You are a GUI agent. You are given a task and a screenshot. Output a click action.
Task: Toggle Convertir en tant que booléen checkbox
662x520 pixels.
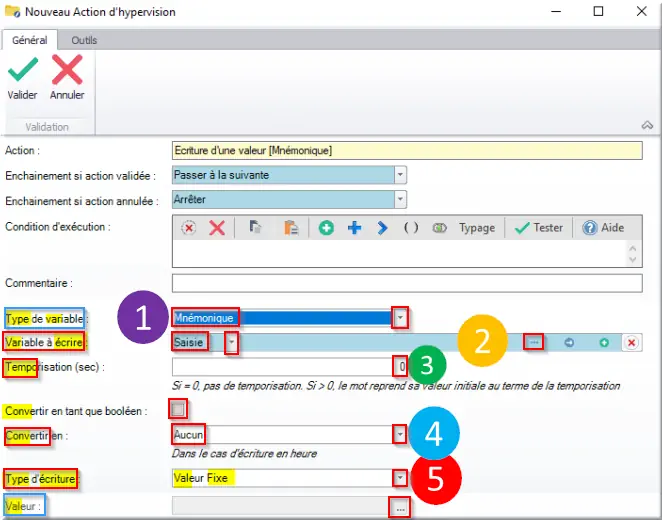click(x=178, y=409)
